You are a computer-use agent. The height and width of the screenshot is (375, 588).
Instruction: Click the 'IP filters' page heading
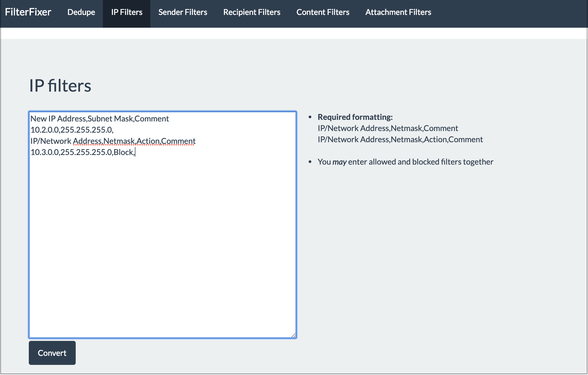[x=60, y=86]
